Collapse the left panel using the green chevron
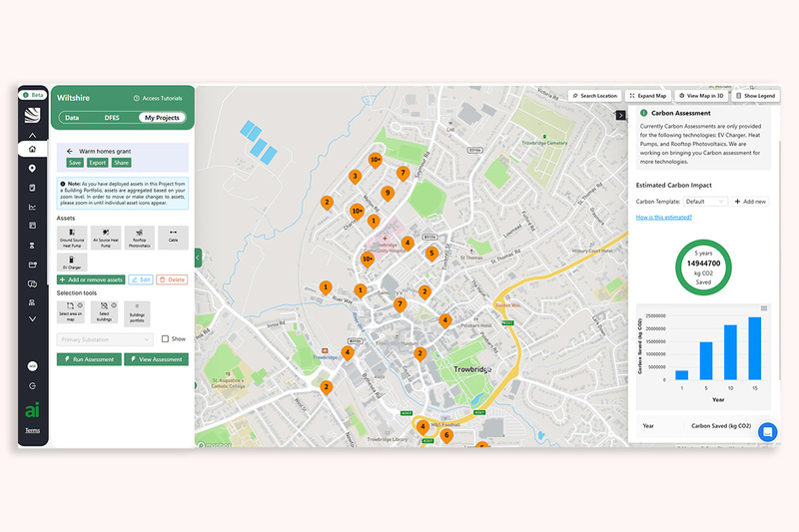Screen dimensions: 799x532 click(198, 258)
